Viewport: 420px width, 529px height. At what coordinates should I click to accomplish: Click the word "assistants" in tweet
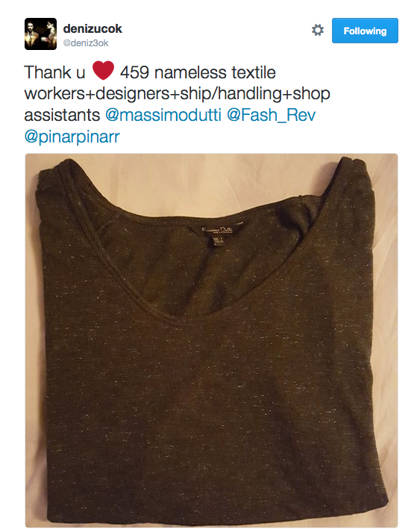tap(62, 115)
